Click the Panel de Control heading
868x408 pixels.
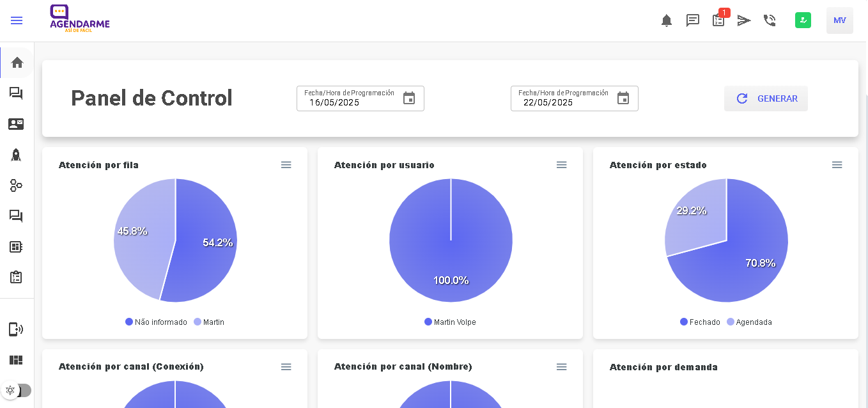[x=151, y=98]
